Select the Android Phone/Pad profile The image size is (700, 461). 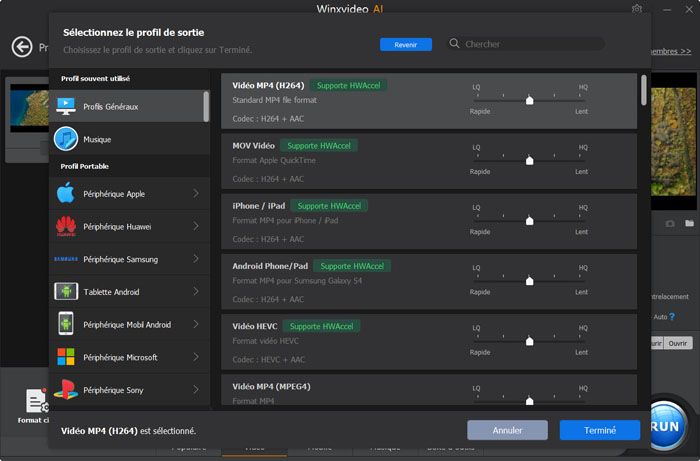pos(429,282)
